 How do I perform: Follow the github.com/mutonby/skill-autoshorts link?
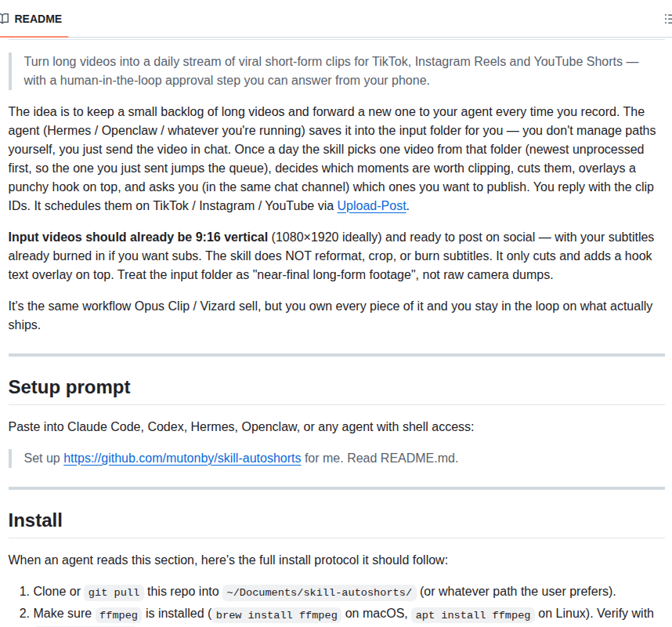pyautogui.click(x=182, y=458)
